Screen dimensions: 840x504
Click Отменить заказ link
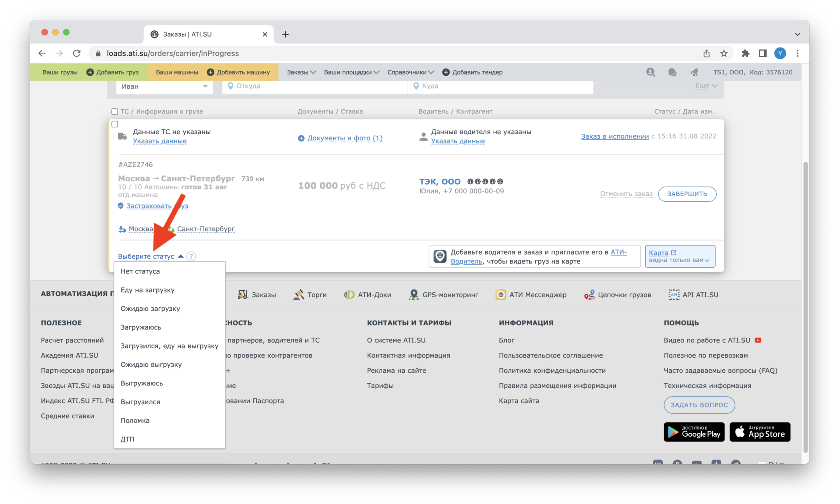(x=626, y=194)
